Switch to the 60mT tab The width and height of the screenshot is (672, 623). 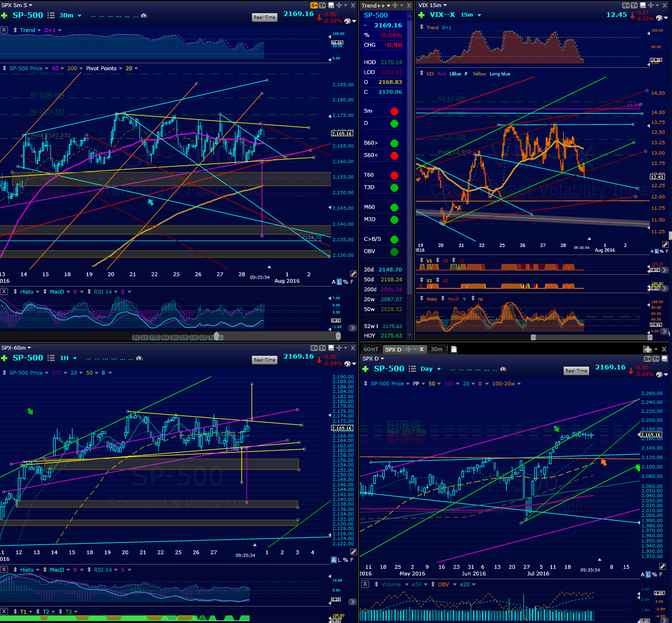tap(371, 349)
